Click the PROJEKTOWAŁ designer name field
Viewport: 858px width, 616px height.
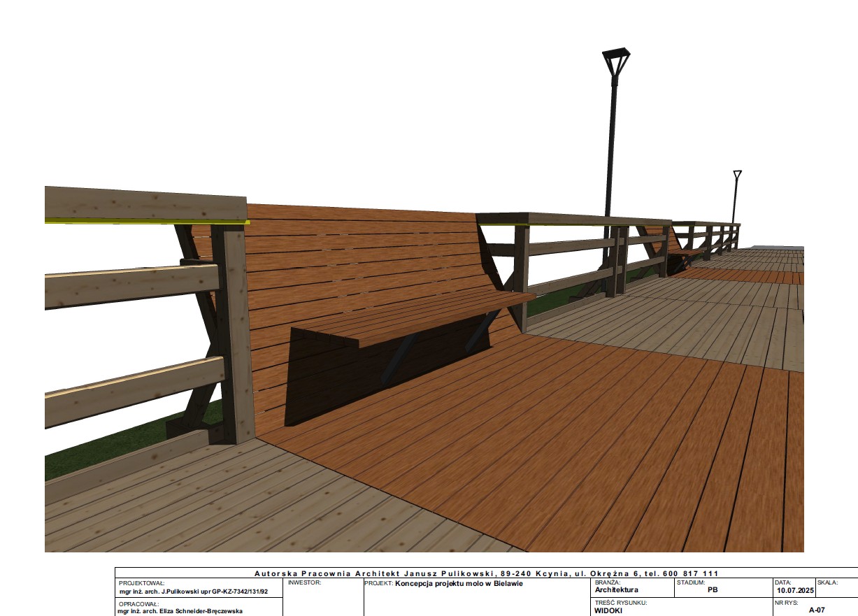click(193, 591)
